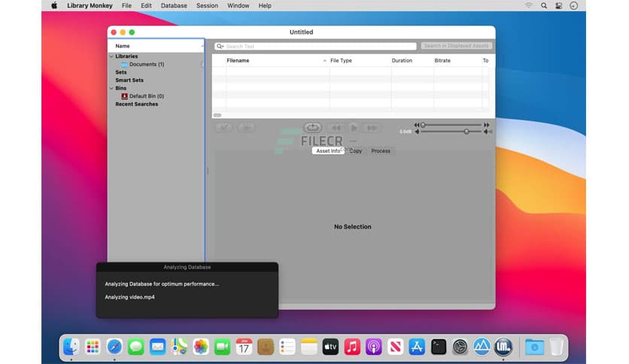
Task: Switch to the Copy tab
Action: 355,150
